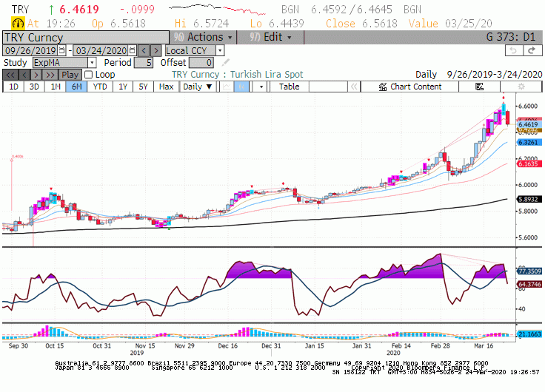Screen dimensions: 545x392
Task: Open the start date calendar picker
Action: coord(61,51)
